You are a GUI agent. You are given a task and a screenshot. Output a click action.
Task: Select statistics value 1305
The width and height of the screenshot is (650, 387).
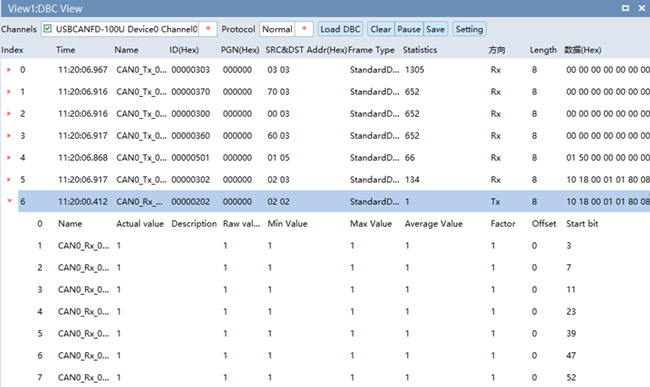(x=415, y=70)
